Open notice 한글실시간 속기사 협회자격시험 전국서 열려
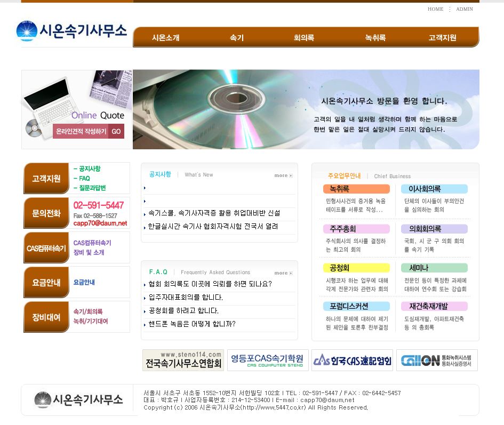This screenshot has height=425, width=504. coord(213,227)
